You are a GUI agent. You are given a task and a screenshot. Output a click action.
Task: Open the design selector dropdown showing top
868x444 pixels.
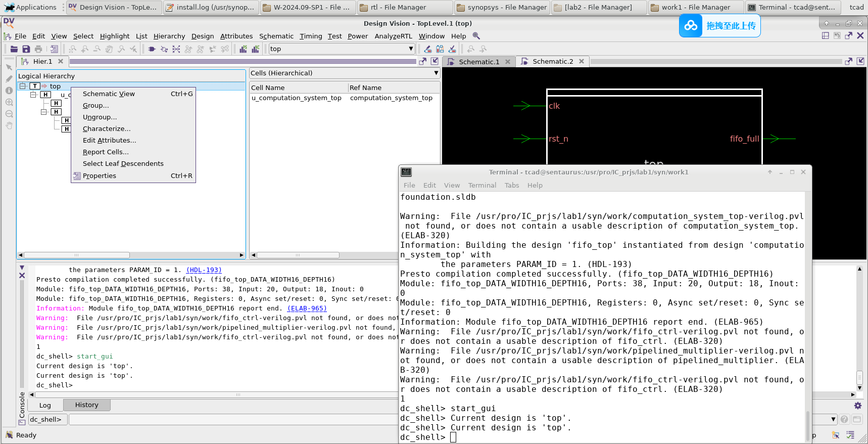(x=411, y=49)
